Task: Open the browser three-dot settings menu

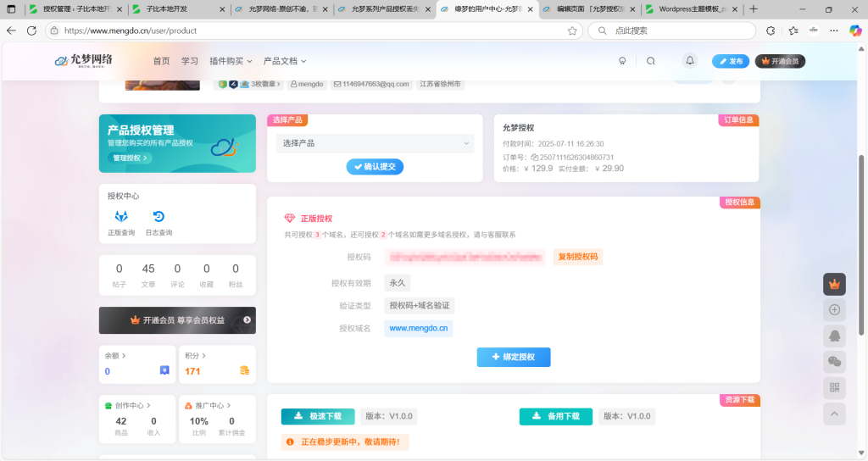Action: (x=834, y=31)
